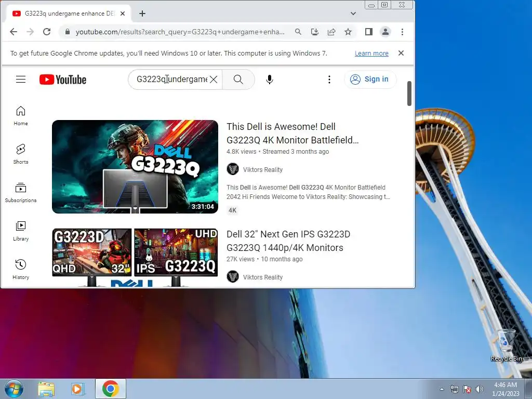Click Learn more link
This screenshot has height=399, width=532.
point(371,54)
